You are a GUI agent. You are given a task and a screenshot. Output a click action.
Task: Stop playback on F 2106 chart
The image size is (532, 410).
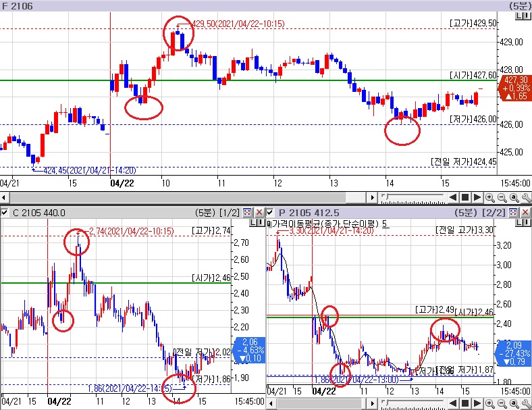tap(465, 197)
